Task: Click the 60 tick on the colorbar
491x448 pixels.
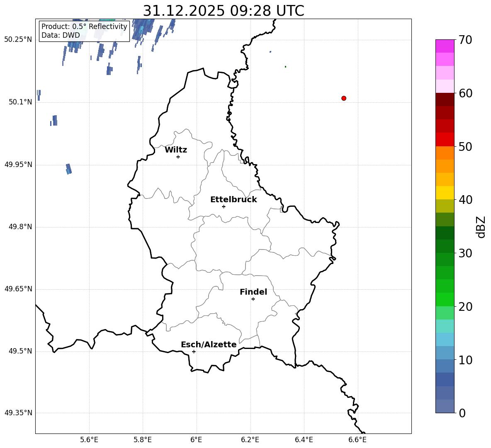Action: [465, 93]
